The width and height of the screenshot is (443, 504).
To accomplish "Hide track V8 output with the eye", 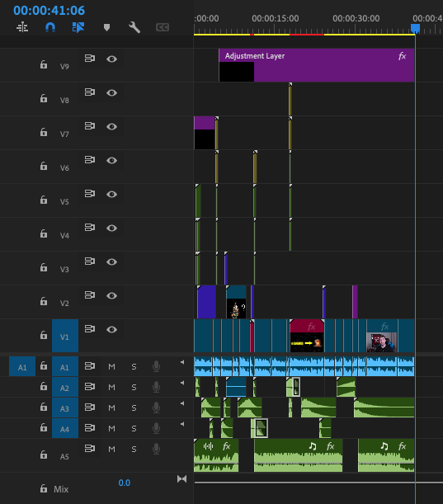I will tap(111, 92).
